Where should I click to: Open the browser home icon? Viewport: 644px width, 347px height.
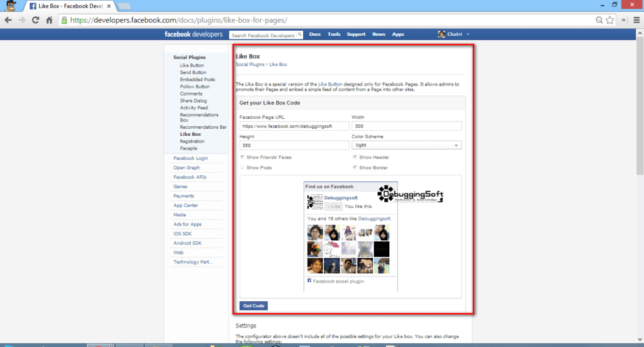tap(49, 19)
